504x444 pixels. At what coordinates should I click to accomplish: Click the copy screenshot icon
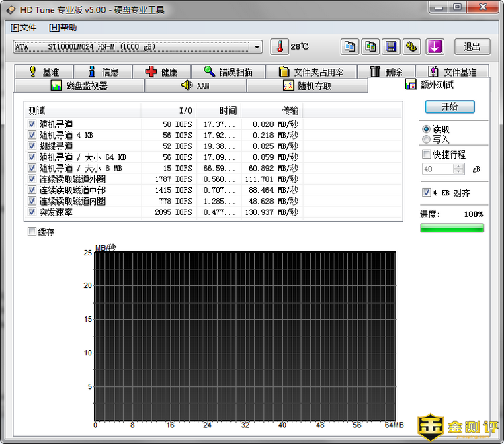pyautogui.click(x=370, y=46)
